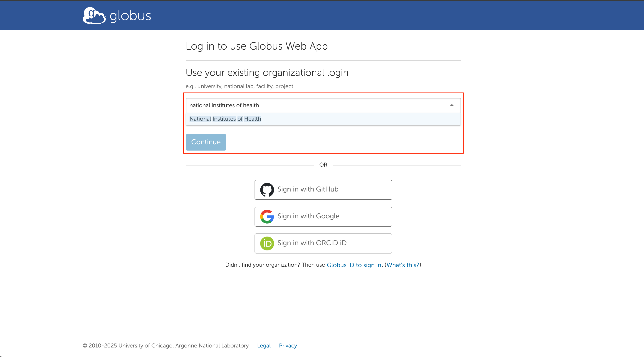
Task: Click the Log in to use Globus heading
Action: tap(257, 46)
